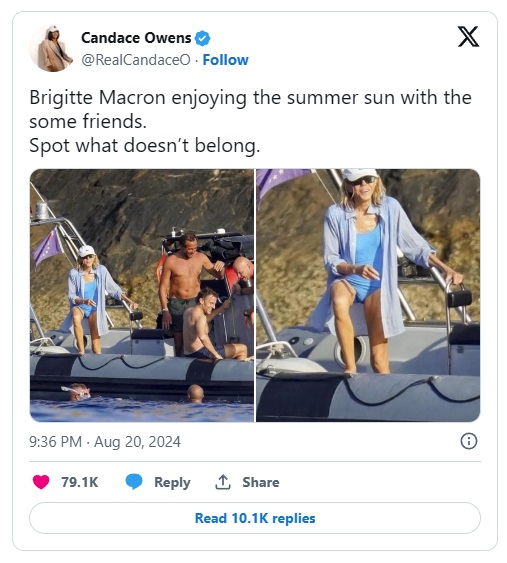Open Read 10.1K replies button
The image size is (507, 563).
[255, 518]
